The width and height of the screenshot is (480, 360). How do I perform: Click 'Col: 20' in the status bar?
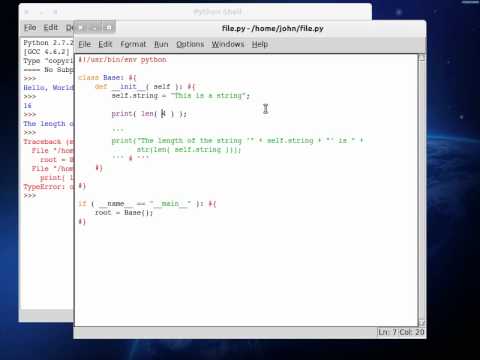pyautogui.click(x=412, y=332)
